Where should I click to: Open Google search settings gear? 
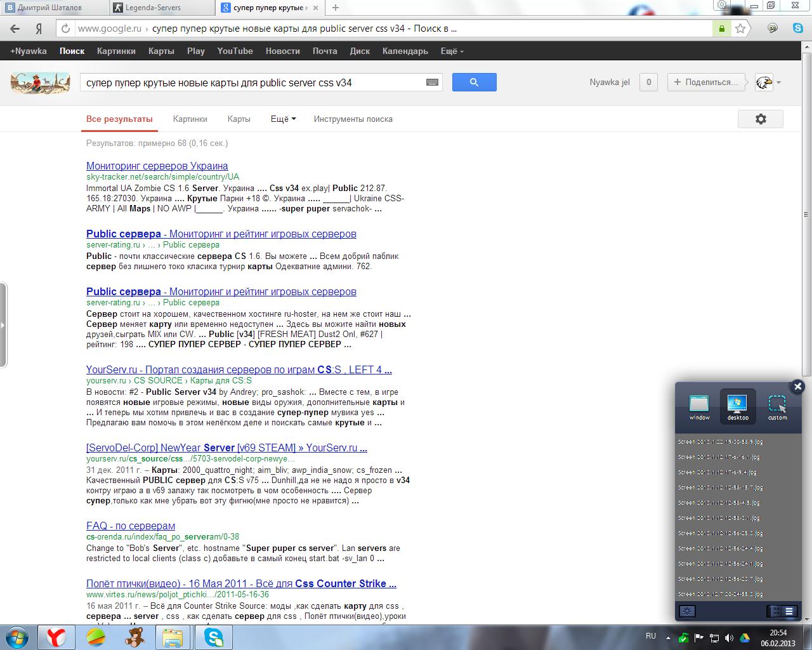tap(761, 119)
